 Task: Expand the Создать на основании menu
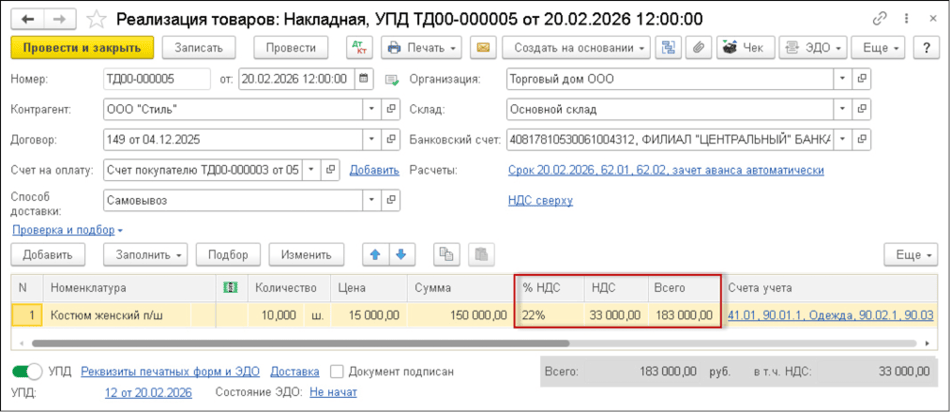click(x=576, y=47)
